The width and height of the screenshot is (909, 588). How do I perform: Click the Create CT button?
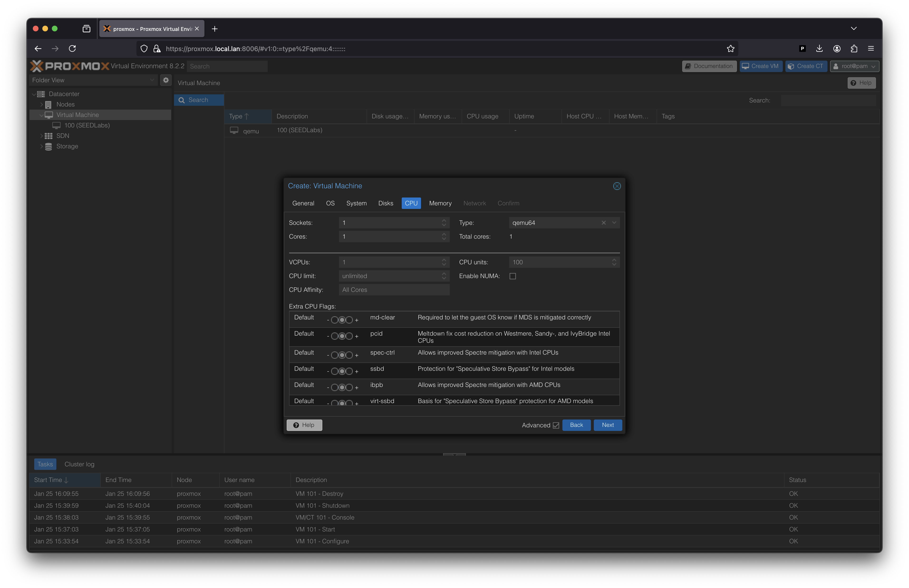point(806,66)
